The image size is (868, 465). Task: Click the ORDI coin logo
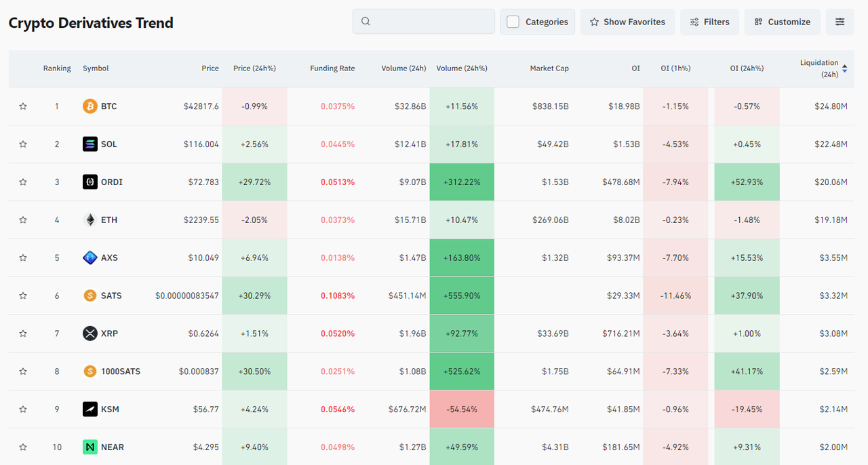(90, 182)
